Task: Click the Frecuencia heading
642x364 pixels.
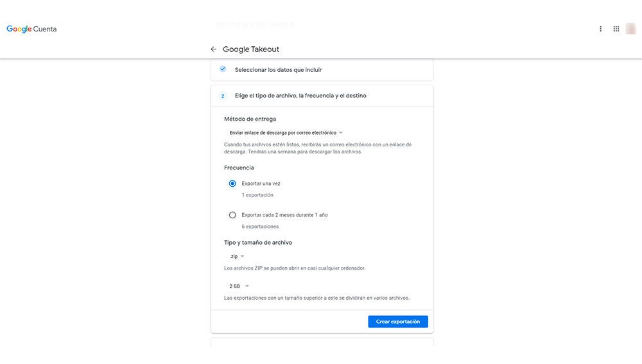Action: (x=239, y=168)
